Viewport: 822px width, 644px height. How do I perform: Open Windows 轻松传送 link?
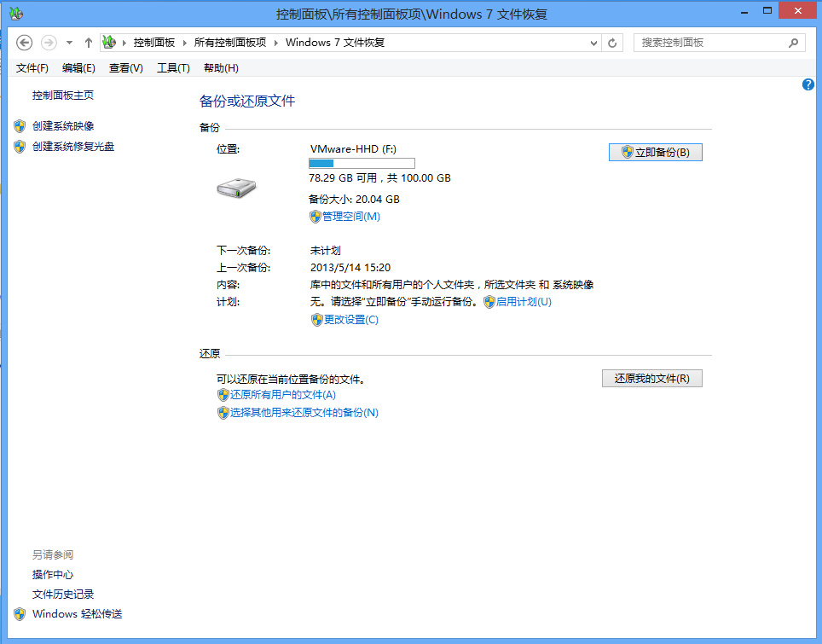77,613
